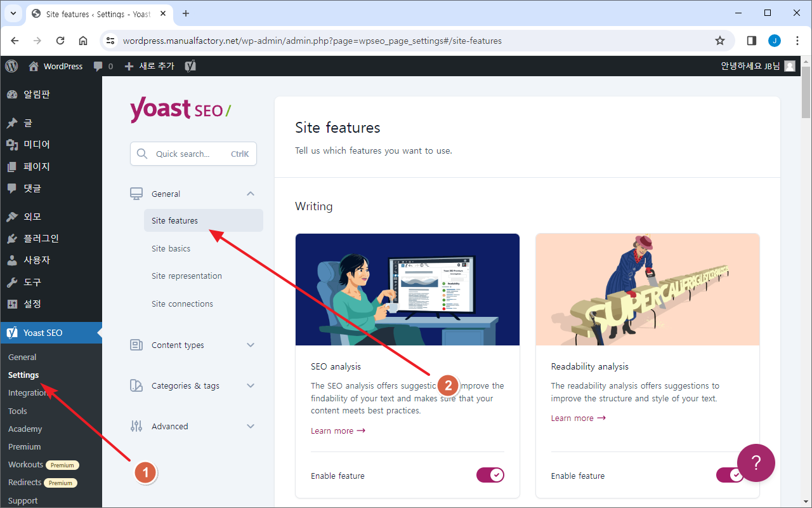Reload the page
The width and height of the screenshot is (812, 508).
pos(60,41)
